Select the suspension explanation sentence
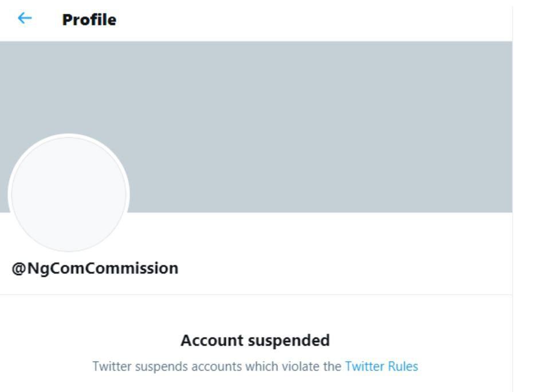Viewport: 542px width, 392px height. click(255, 364)
